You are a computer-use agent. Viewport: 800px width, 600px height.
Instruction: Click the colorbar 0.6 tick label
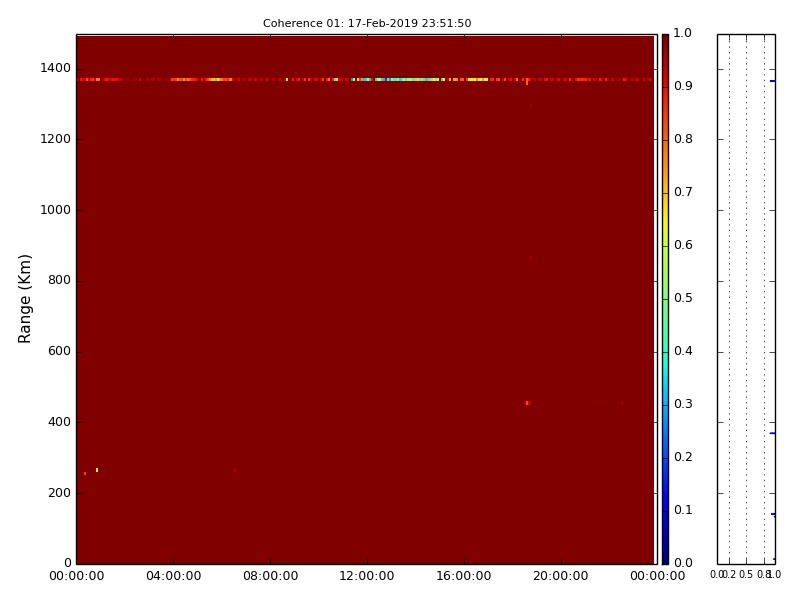point(683,245)
